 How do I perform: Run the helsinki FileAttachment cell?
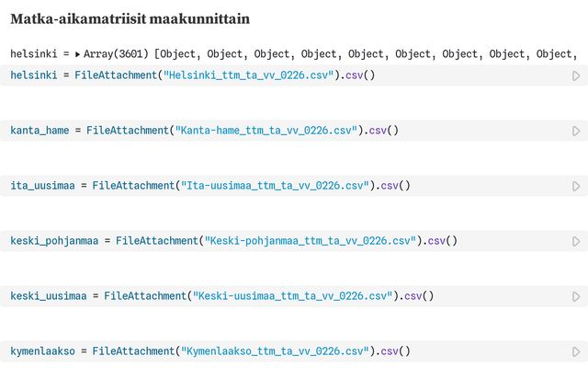[x=576, y=75]
